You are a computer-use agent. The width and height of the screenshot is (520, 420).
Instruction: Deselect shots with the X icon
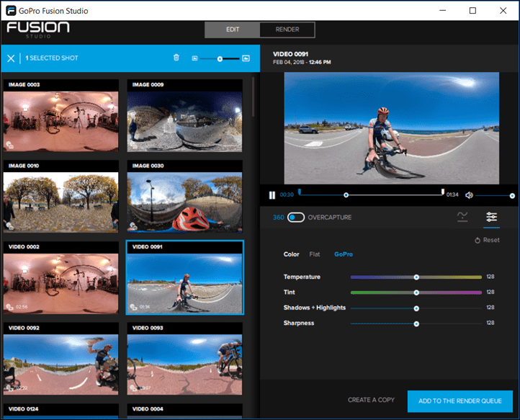click(x=11, y=58)
